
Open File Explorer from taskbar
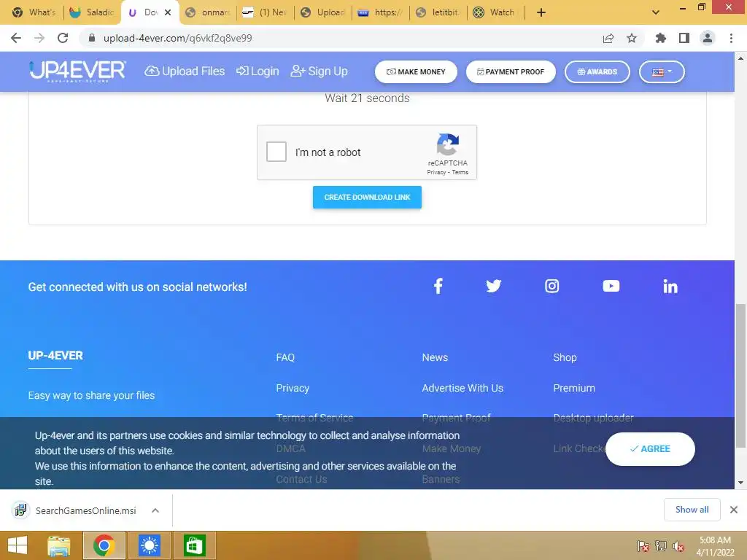(x=59, y=545)
